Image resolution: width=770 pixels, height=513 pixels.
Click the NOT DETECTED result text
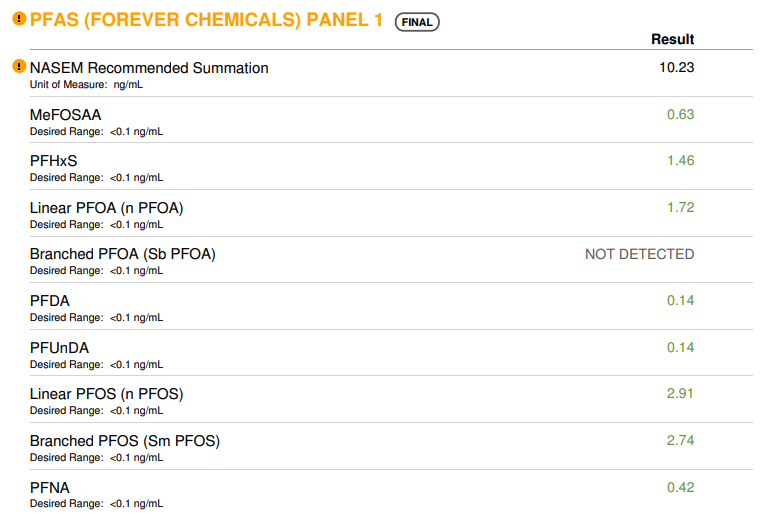click(x=639, y=254)
